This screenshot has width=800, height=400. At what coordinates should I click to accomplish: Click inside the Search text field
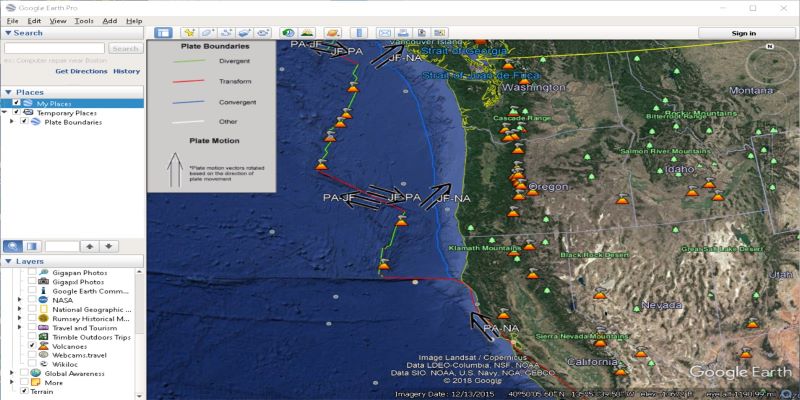[54, 48]
